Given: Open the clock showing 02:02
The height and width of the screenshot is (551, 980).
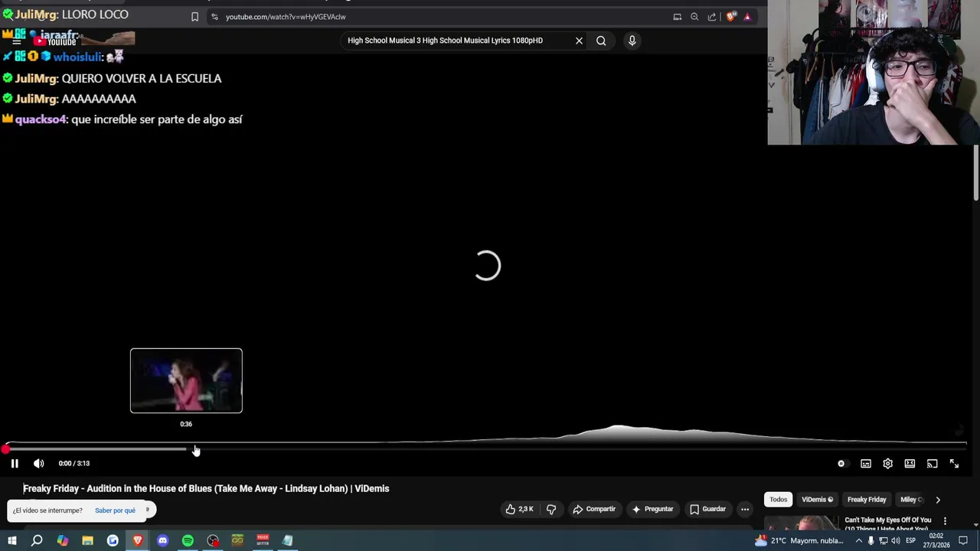Looking at the screenshot, I should tap(936, 540).
